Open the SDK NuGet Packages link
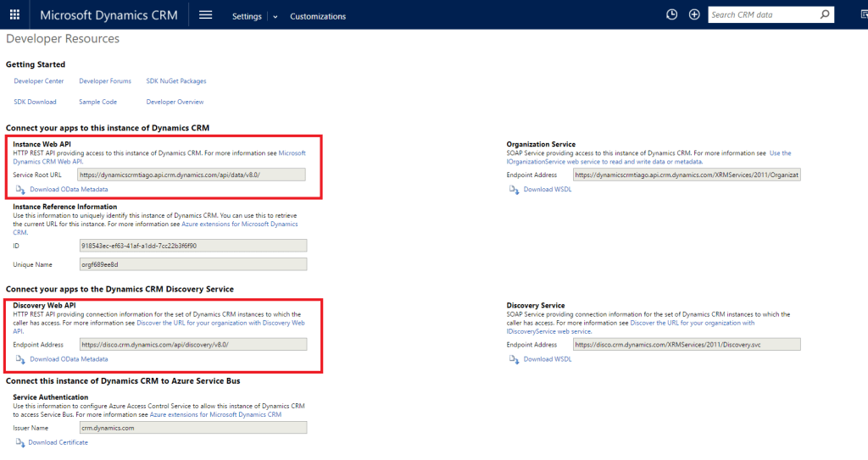This screenshot has height=460, width=868. (176, 81)
